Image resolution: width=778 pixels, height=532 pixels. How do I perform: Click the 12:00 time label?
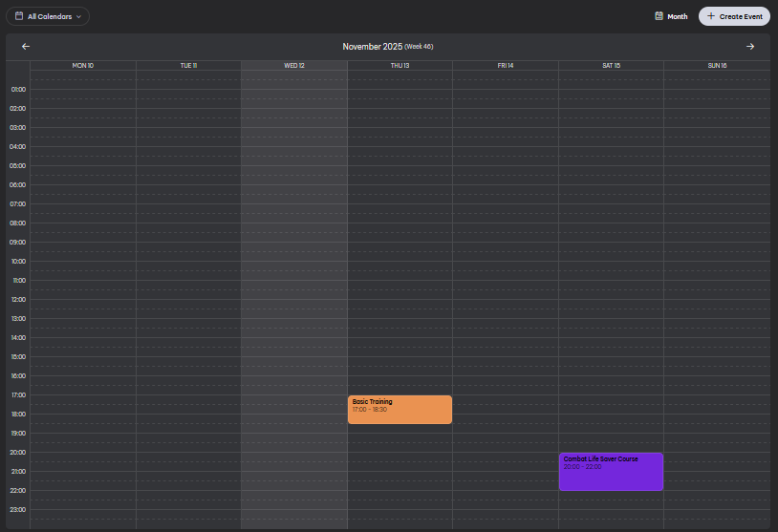tap(18, 300)
